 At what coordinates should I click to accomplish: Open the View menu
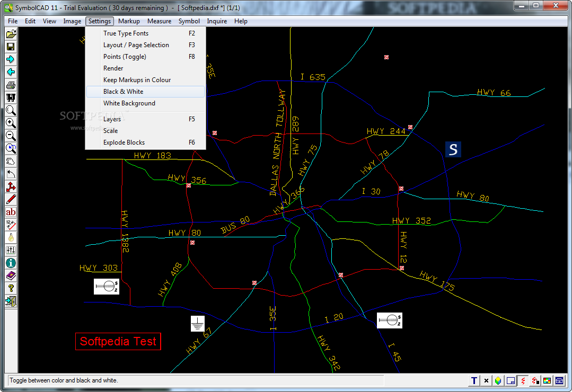coord(50,21)
